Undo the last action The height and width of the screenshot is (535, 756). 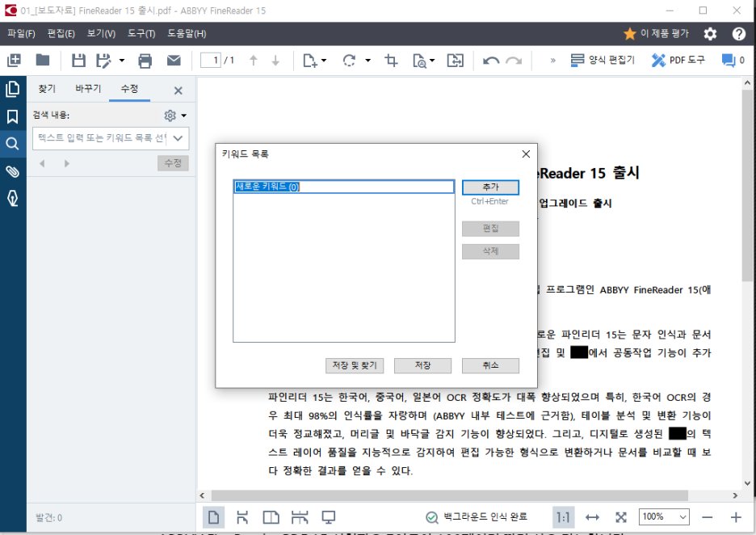click(491, 61)
